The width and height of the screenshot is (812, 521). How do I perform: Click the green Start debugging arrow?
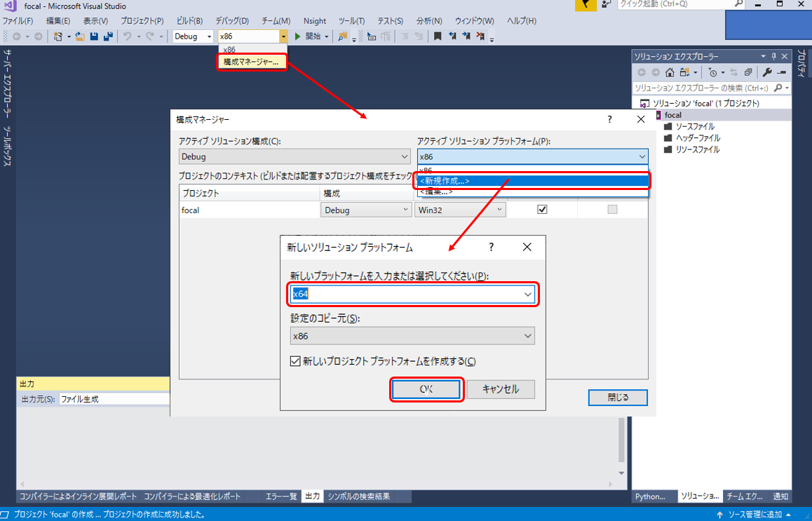298,36
